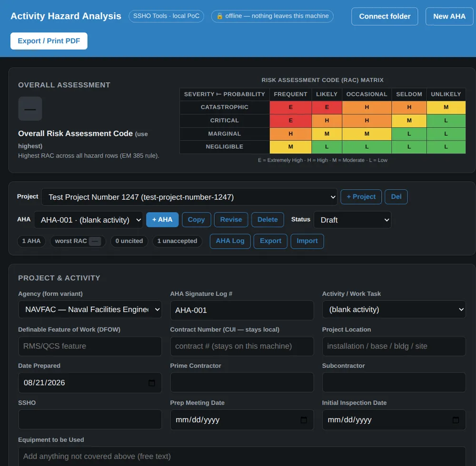The height and width of the screenshot is (466, 476).
Task: Click the Del project button
Action: (x=396, y=197)
